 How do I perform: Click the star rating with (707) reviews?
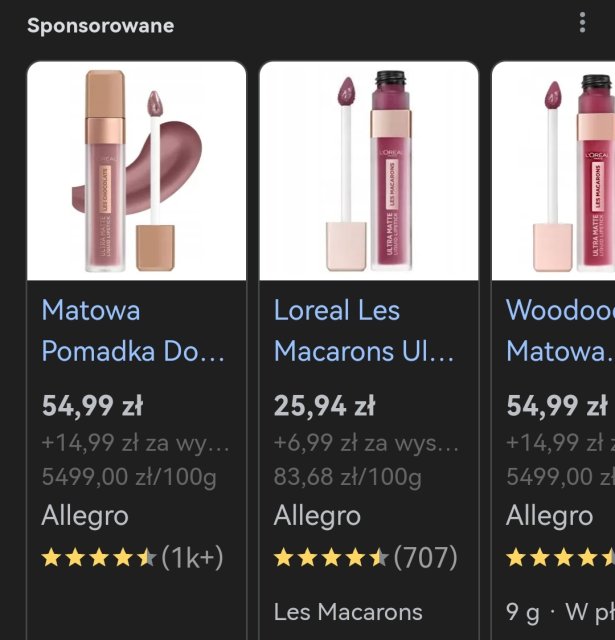(365, 557)
